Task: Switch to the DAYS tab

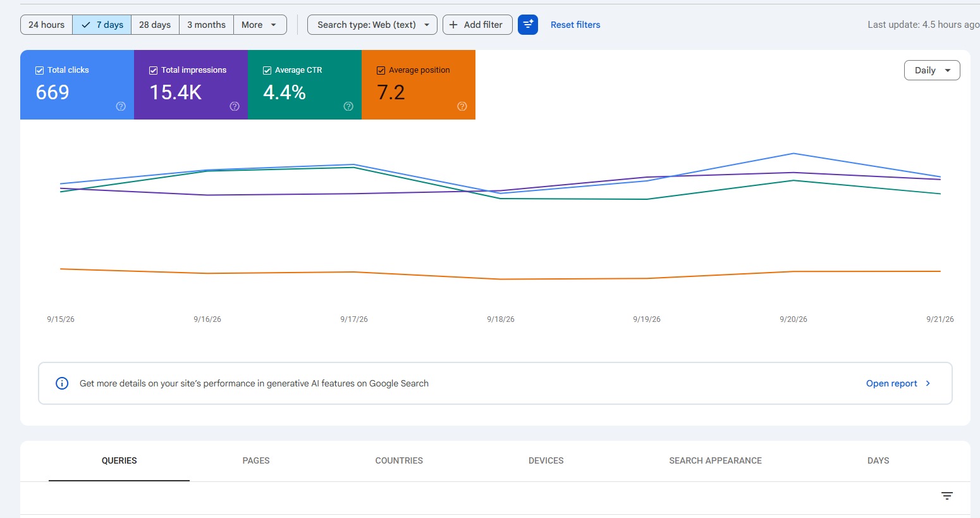Action: click(878, 460)
